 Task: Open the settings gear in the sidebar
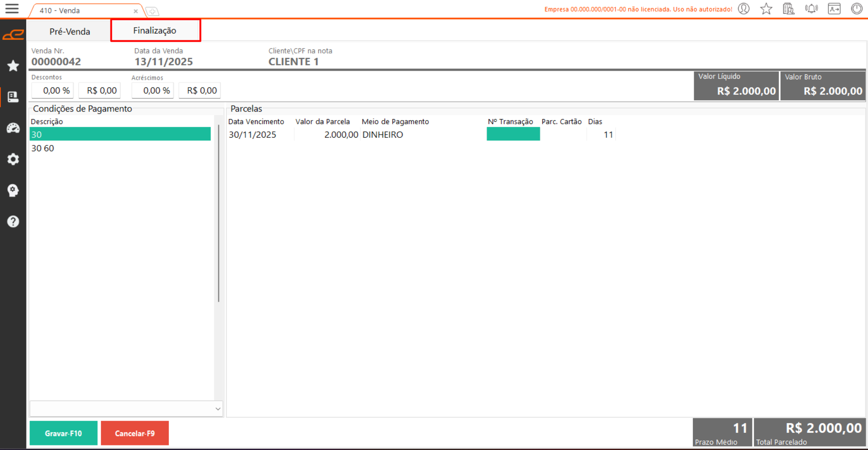(x=13, y=159)
